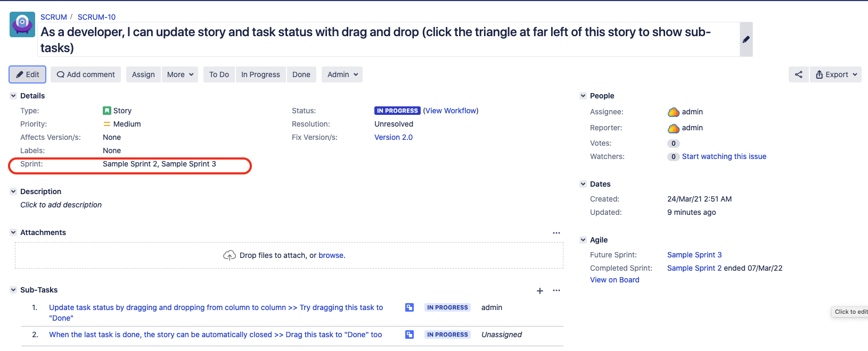The height and width of the screenshot is (351, 868).
Task: Click the SCRUM project avatar icon
Action: coord(22,24)
